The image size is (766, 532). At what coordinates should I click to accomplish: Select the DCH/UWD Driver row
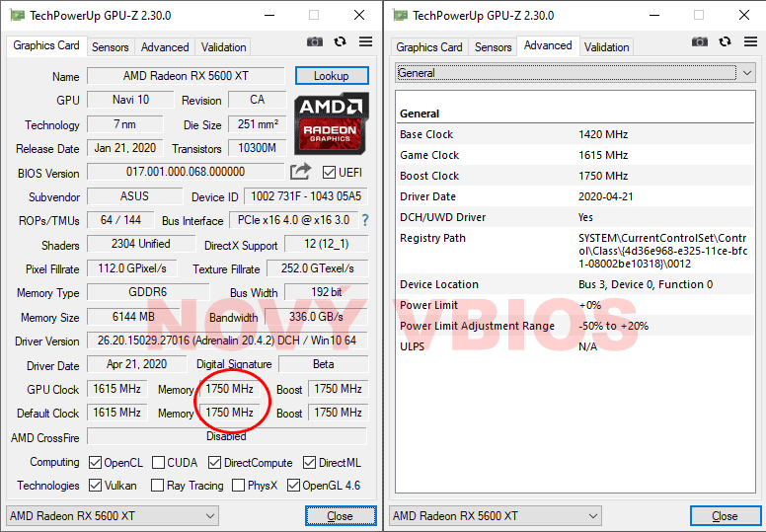pyautogui.click(x=576, y=217)
